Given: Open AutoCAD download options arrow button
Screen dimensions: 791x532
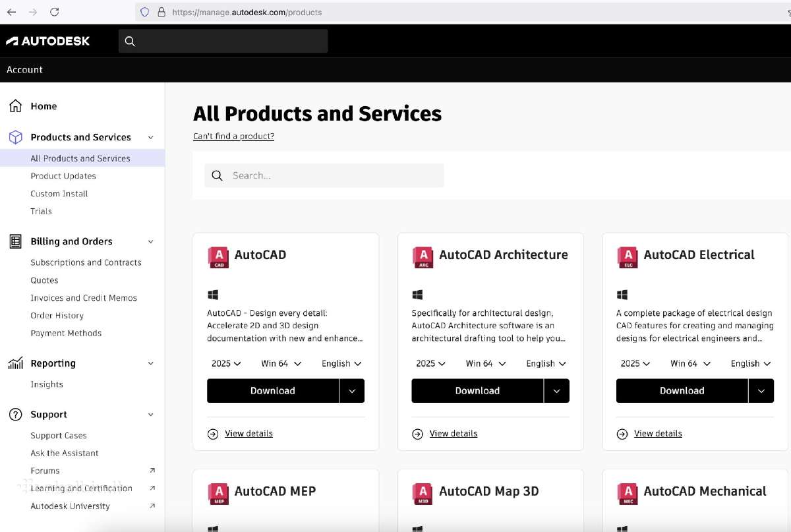Looking at the screenshot, I should coord(352,391).
